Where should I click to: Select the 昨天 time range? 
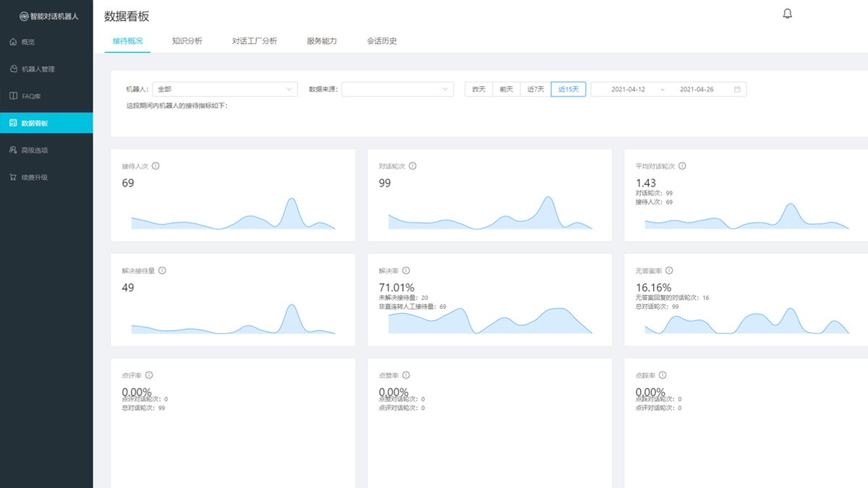479,90
